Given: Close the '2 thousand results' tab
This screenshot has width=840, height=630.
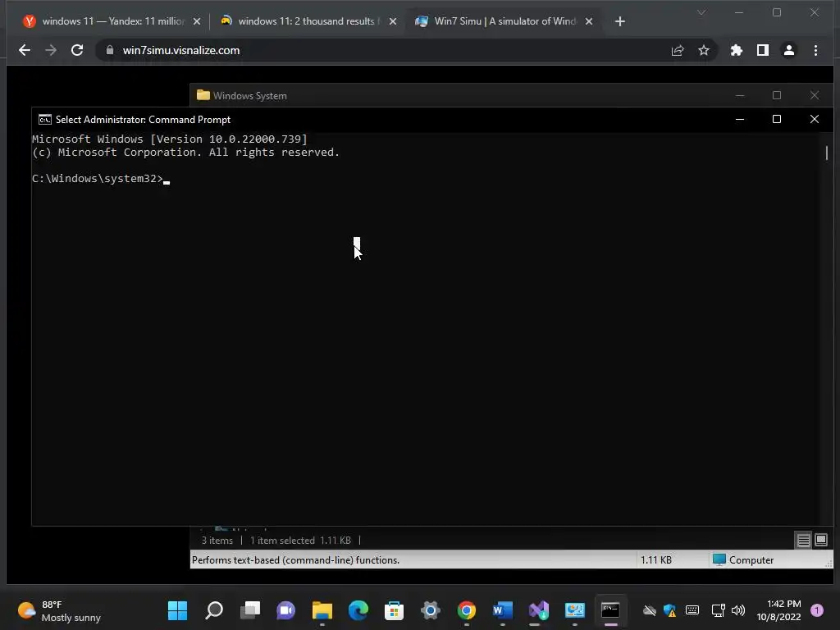Looking at the screenshot, I should [393, 21].
